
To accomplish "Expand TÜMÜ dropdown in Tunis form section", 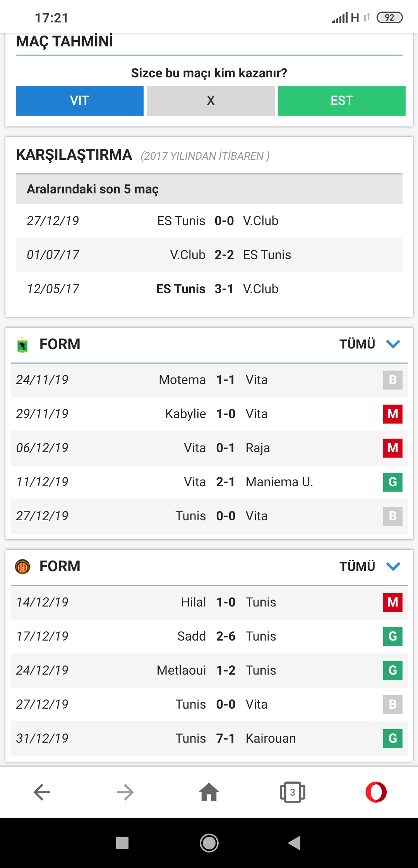I will coord(370,566).
